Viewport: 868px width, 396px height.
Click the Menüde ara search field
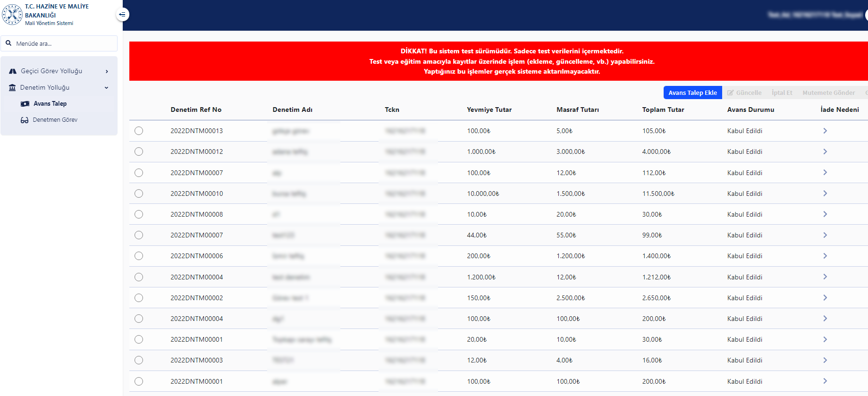(x=64, y=43)
